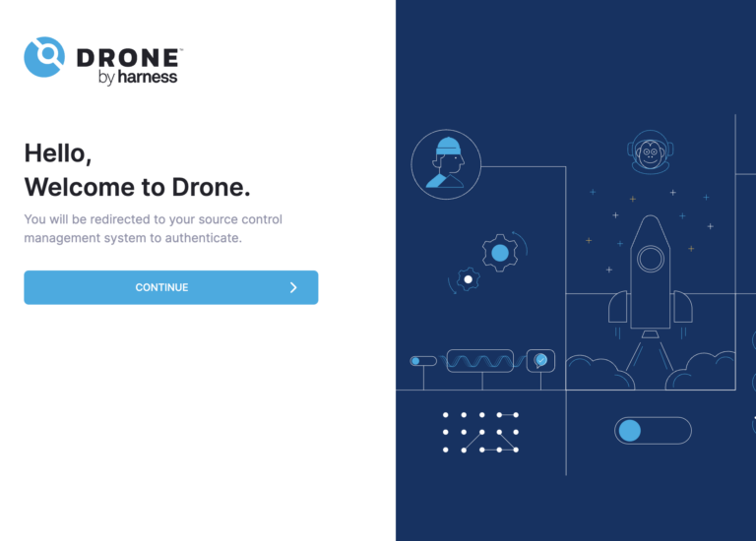Click the CONTINUE button

click(170, 287)
